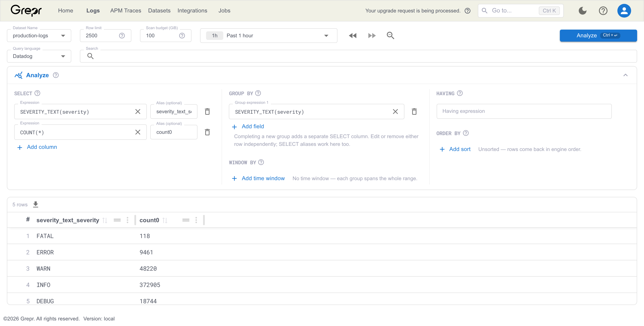Open the Query language dropdown
The width and height of the screenshot is (644, 326).
39,56
